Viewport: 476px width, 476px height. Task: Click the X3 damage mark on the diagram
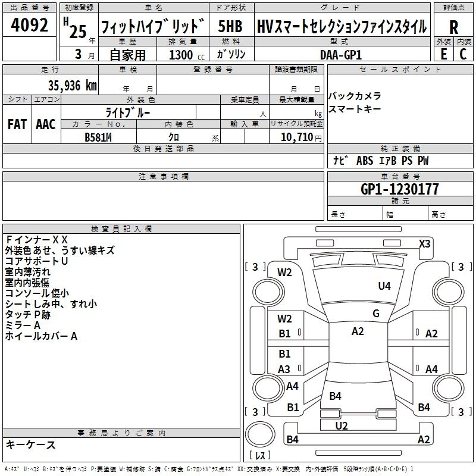(x=424, y=243)
